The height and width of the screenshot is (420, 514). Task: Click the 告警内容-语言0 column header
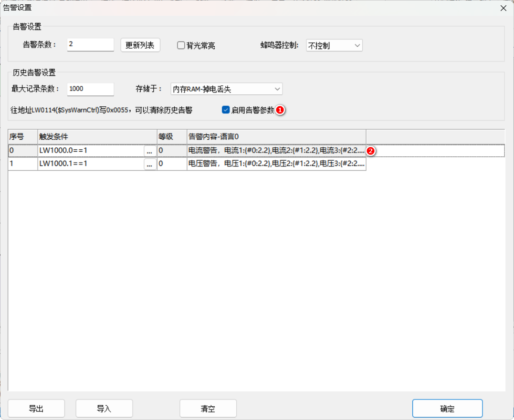pyautogui.click(x=276, y=136)
